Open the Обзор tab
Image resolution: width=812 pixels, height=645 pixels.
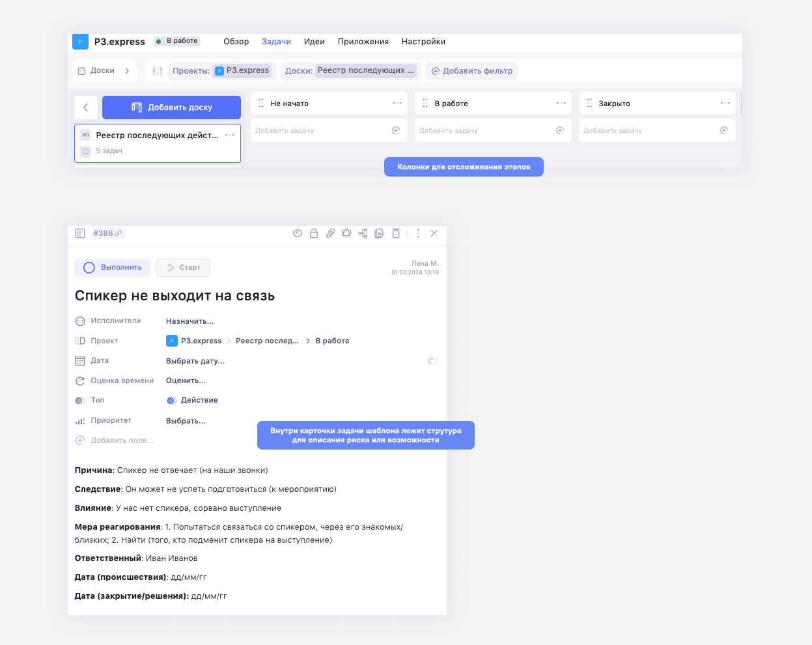236,42
